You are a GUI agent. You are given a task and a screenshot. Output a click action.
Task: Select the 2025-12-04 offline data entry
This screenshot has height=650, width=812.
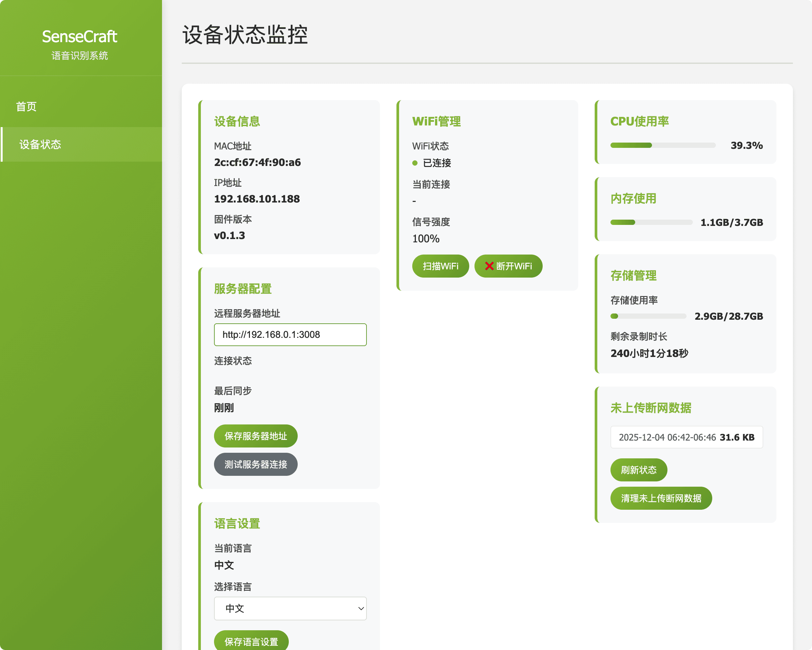click(x=686, y=437)
